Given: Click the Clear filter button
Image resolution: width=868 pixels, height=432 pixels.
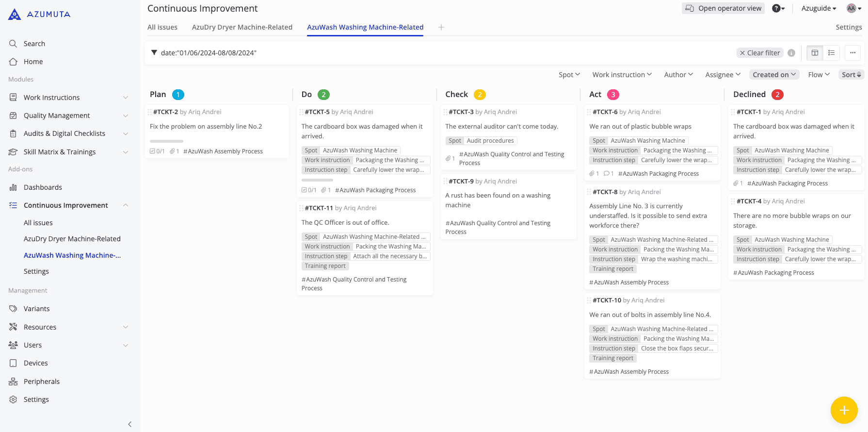Looking at the screenshot, I should pos(759,53).
